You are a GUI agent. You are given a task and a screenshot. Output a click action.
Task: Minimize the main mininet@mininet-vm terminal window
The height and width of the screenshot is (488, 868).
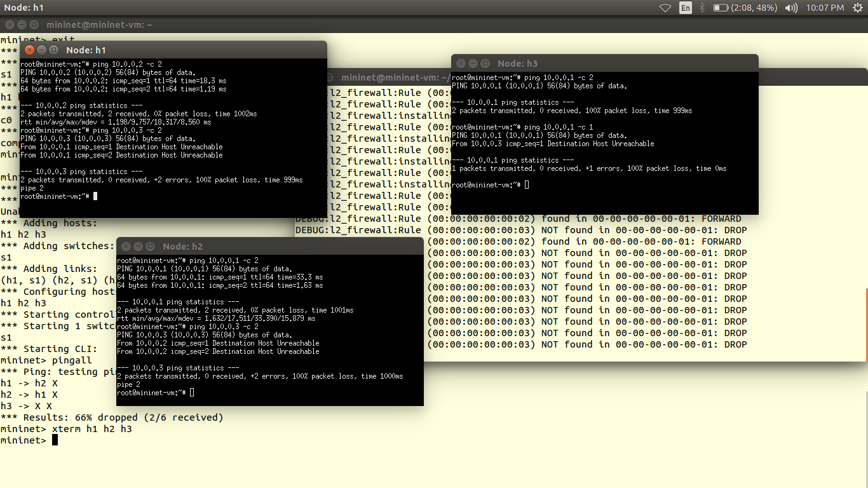pyautogui.click(x=21, y=24)
